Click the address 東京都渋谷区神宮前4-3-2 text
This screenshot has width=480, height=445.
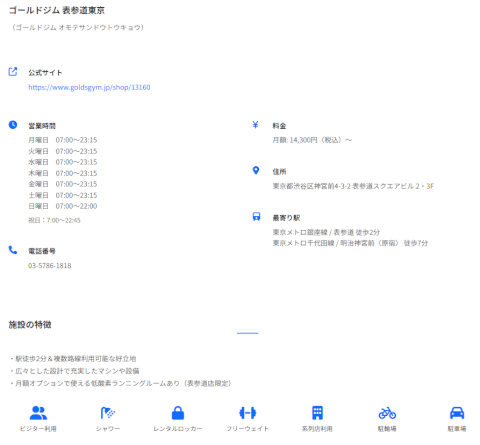[x=353, y=186]
